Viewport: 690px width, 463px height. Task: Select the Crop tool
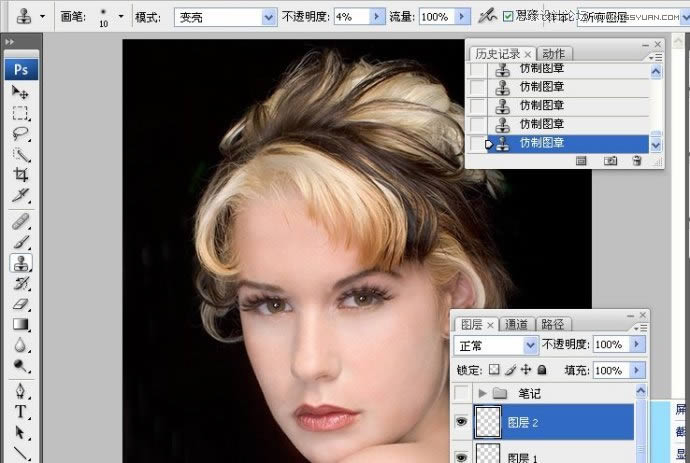point(19,174)
